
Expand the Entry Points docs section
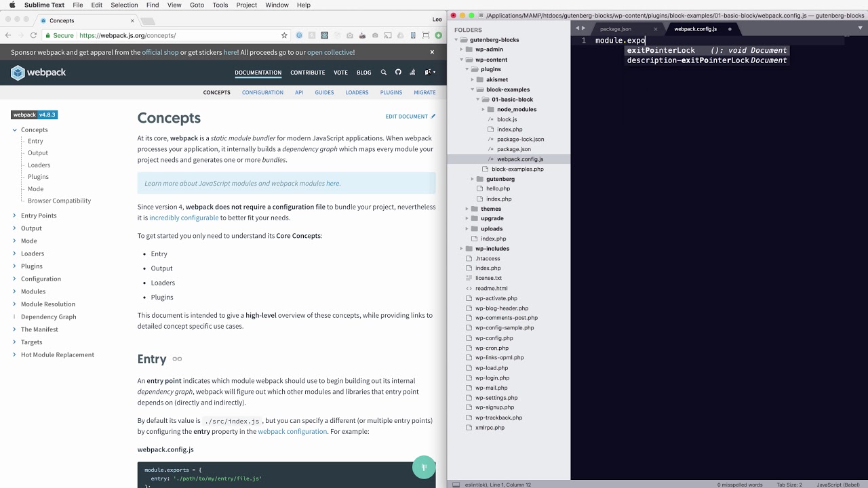tap(14, 216)
